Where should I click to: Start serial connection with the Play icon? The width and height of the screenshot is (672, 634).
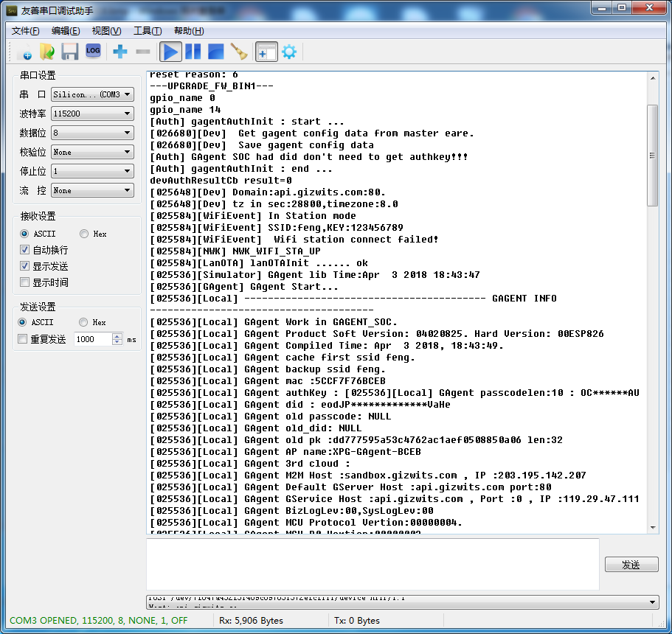pos(170,52)
